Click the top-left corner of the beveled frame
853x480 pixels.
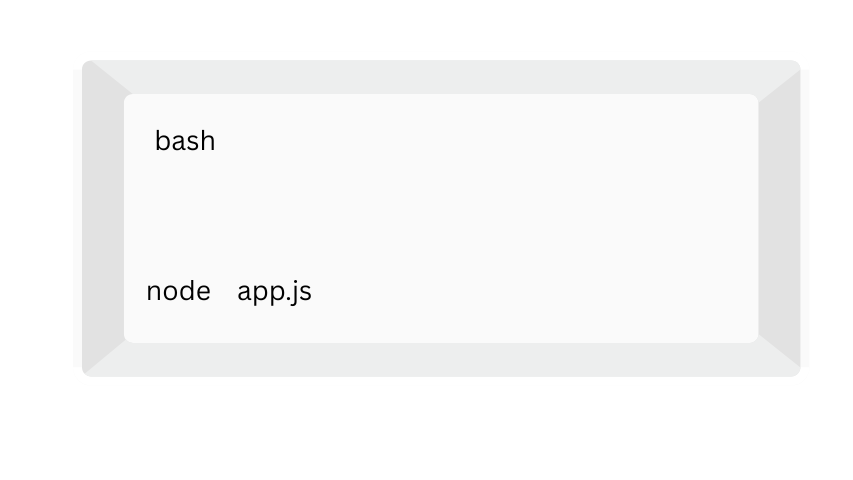click(x=92, y=68)
